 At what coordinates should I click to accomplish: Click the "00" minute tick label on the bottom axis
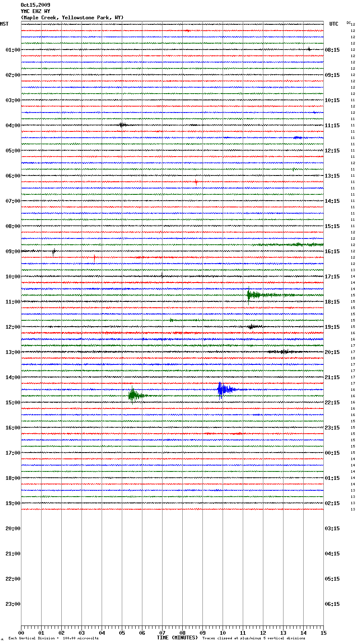[21, 633]
